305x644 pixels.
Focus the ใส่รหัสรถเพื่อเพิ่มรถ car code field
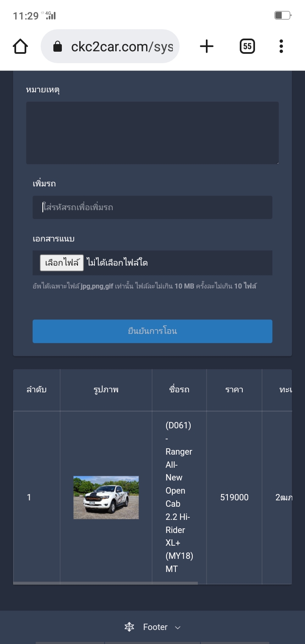[152, 207]
